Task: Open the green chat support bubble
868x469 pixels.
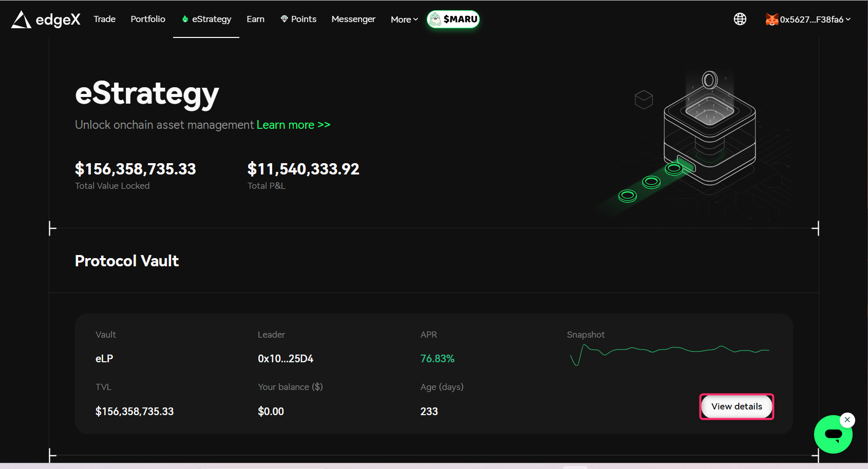Action: coord(832,435)
